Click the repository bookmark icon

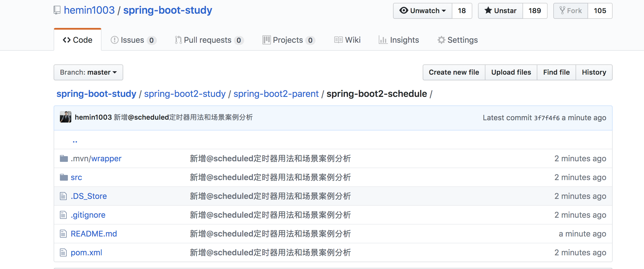click(57, 10)
